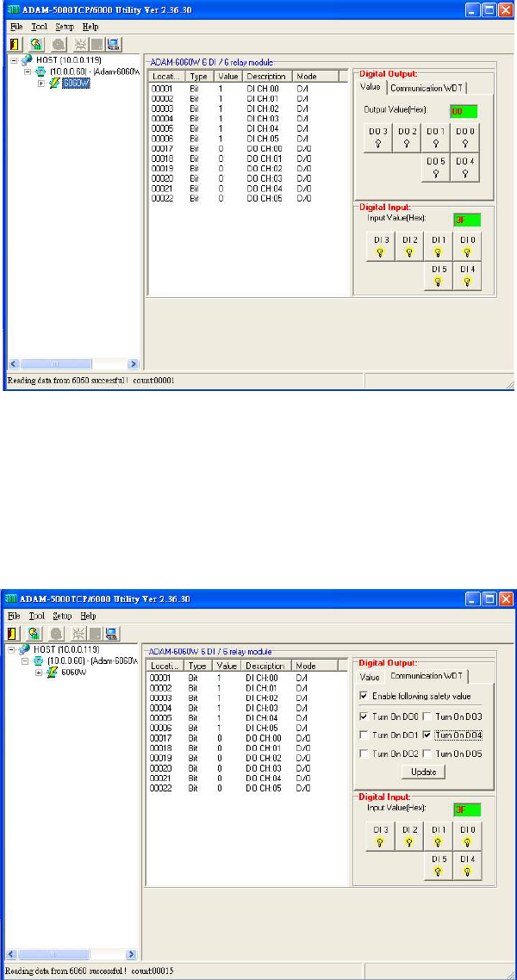Check the Turn On DO3 checkbox
The width and height of the screenshot is (517, 980).
click(x=427, y=716)
